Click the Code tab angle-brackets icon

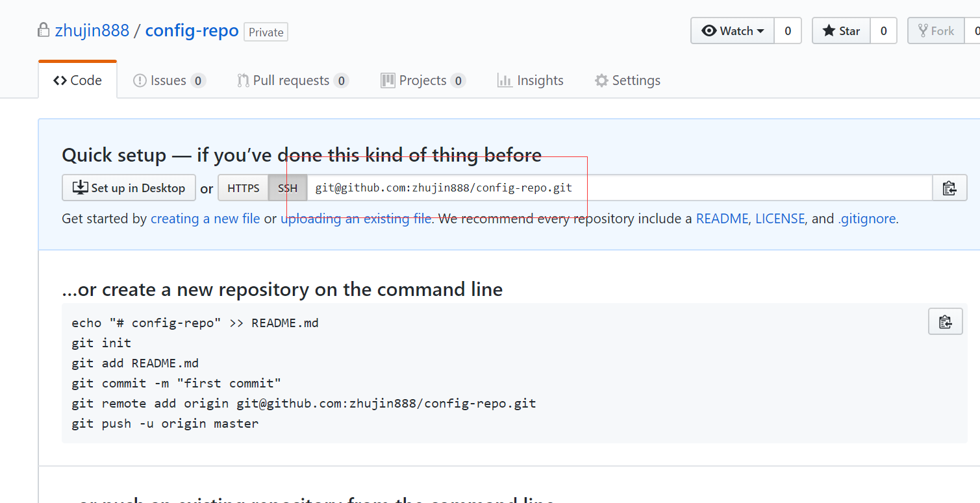pyautogui.click(x=60, y=80)
